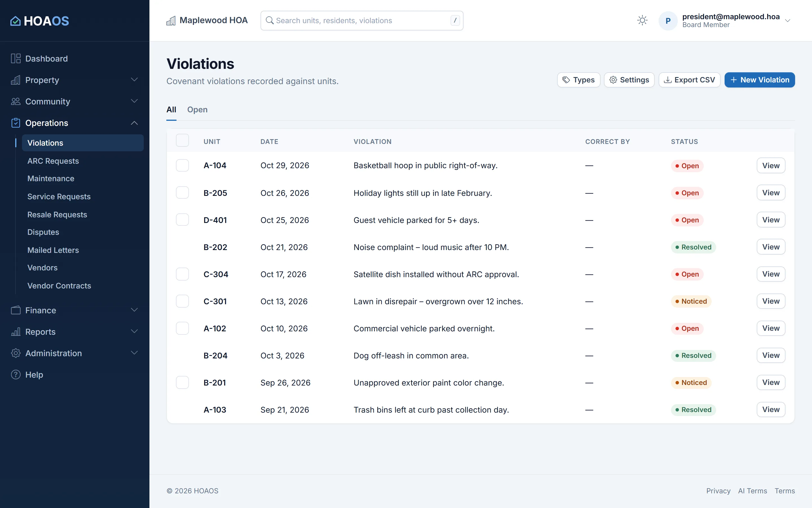Click the gear icon on Settings button
Viewport: 812px width, 508px height.
tap(613, 80)
